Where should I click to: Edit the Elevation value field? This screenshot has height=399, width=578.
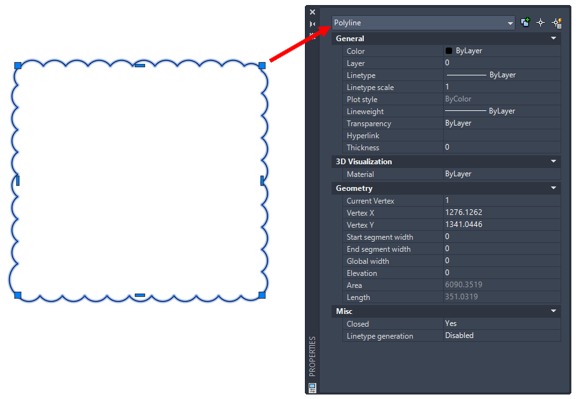pos(502,273)
